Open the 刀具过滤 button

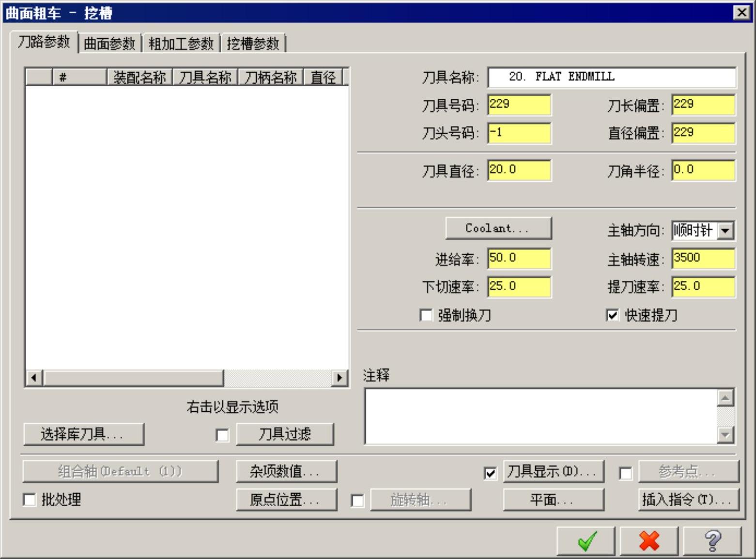click(285, 434)
